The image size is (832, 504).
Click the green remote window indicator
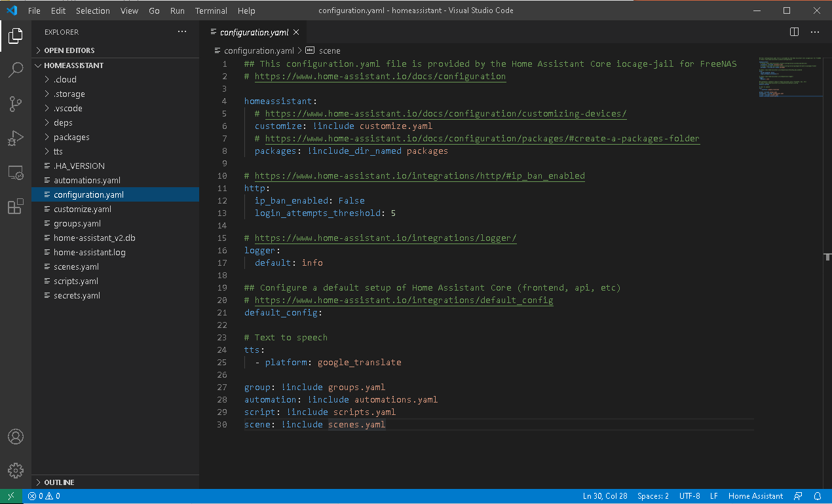11,496
